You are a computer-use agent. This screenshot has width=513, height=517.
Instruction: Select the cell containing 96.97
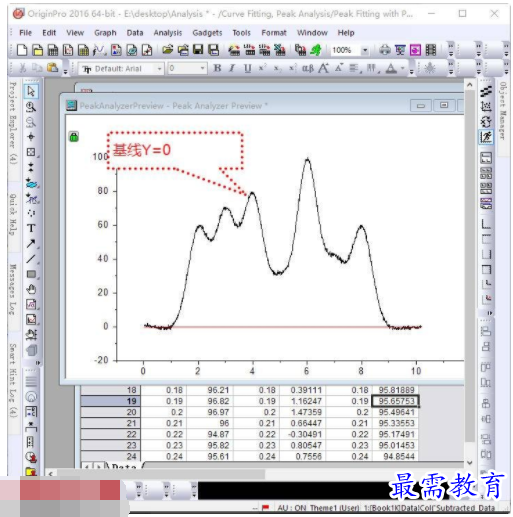(x=210, y=412)
